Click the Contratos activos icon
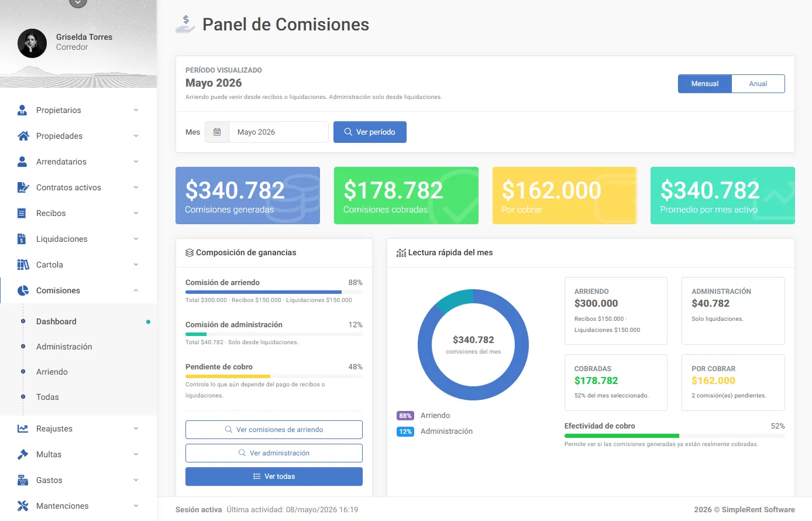This screenshot has height=521, width=812. [x=23, y=187]
